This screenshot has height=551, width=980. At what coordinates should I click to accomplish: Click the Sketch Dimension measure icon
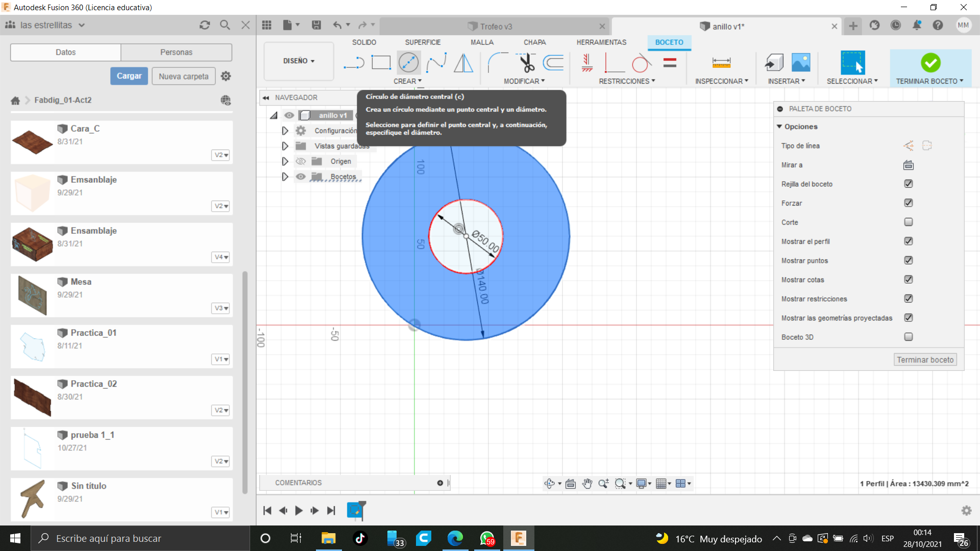click(721, 63)
